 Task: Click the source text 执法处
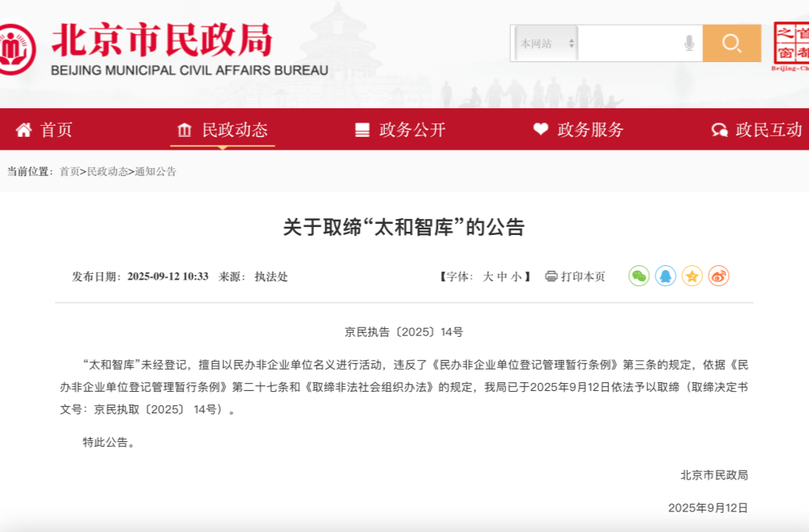(271, 277)
